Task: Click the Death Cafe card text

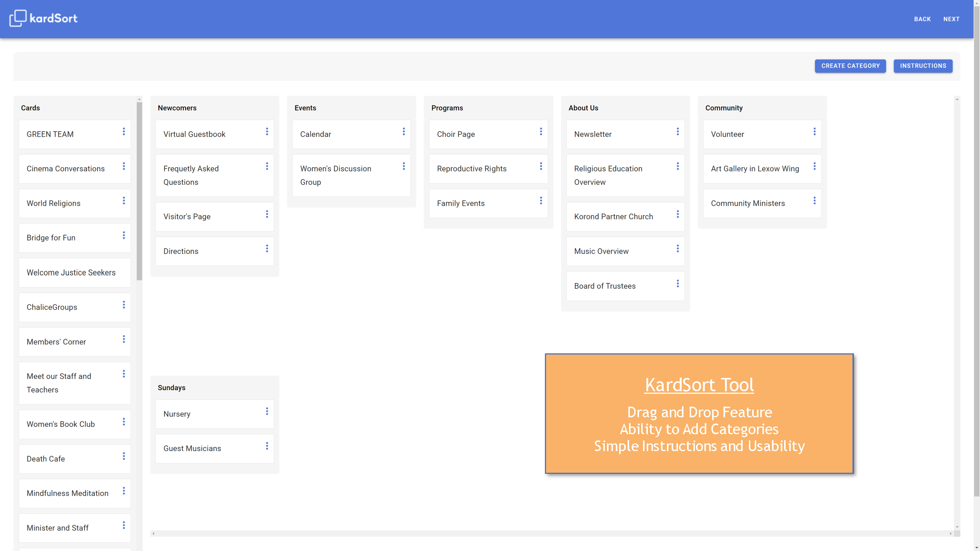Action: click(x=46, y=459)
